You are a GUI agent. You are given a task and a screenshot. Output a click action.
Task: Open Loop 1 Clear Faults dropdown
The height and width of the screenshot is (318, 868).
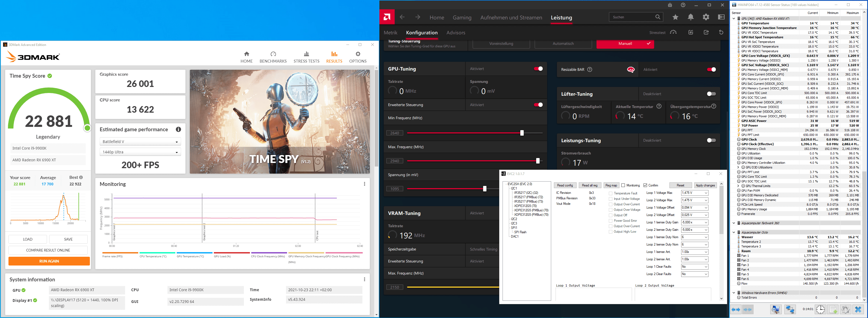pos(695,267)
